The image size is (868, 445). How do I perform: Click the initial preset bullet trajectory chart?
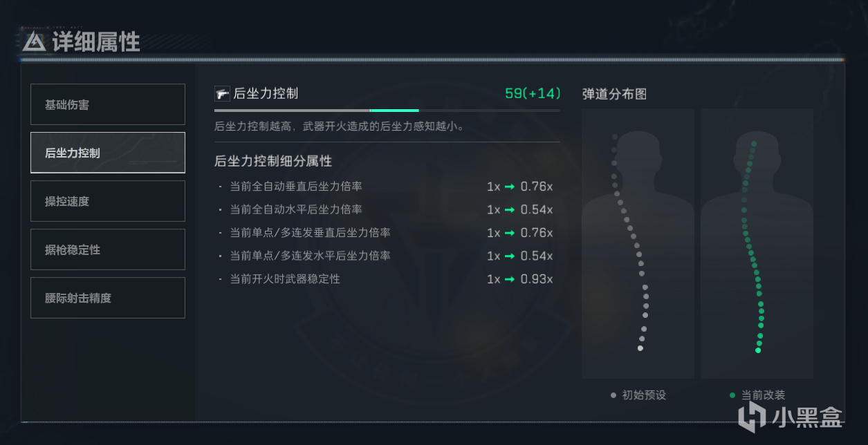click(x=638, y=243)
